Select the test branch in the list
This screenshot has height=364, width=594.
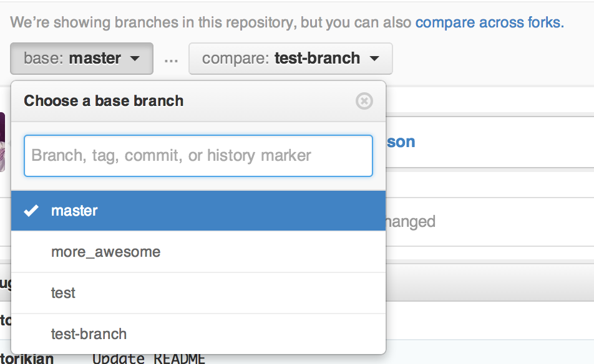[x=62, y=293]
